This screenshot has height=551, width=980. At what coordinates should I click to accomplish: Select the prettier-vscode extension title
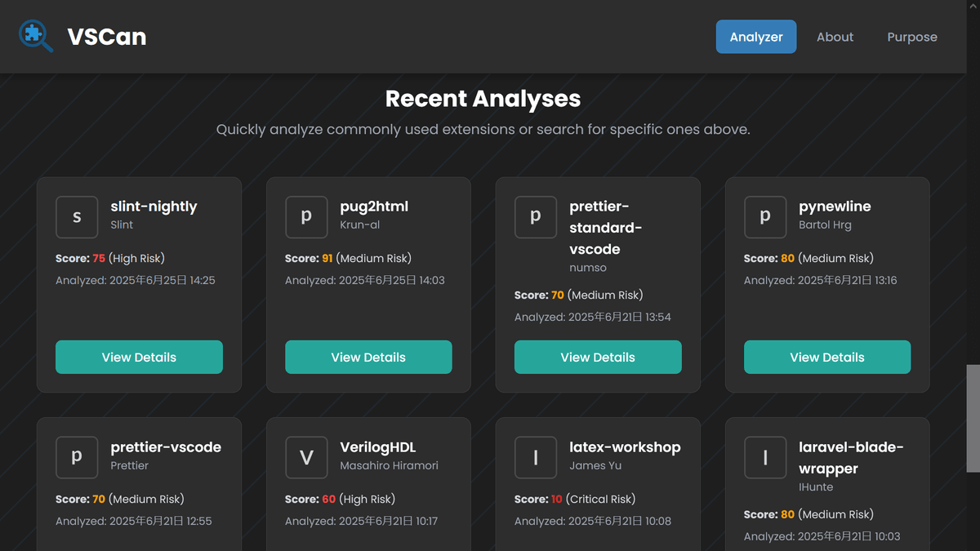tap(166, 447)
